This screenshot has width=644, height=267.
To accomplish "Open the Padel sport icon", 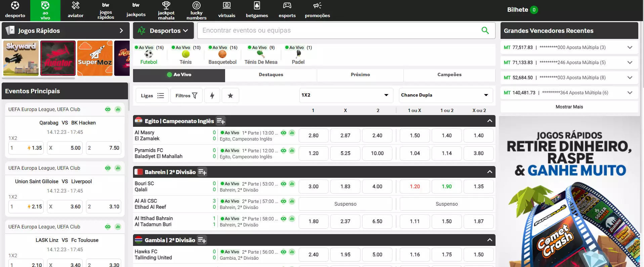I will click(x=298, y=55).
